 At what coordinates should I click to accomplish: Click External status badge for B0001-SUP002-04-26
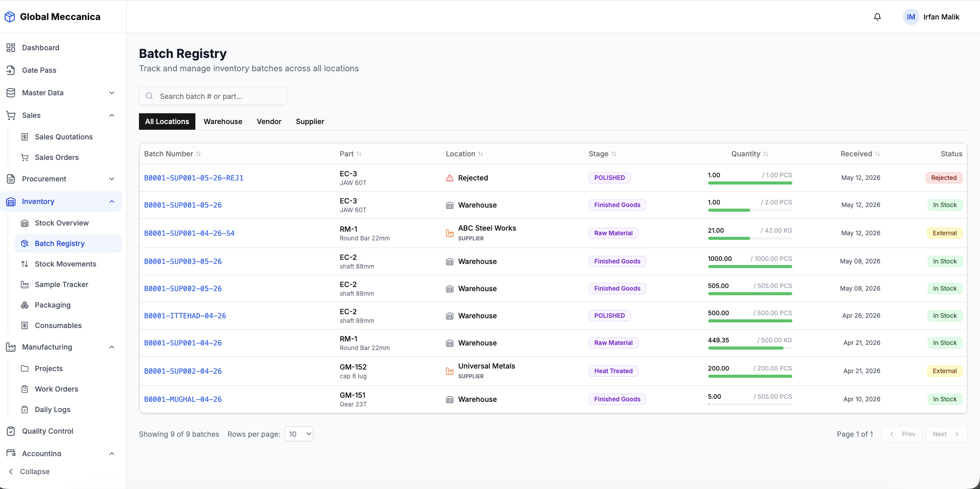945,371
